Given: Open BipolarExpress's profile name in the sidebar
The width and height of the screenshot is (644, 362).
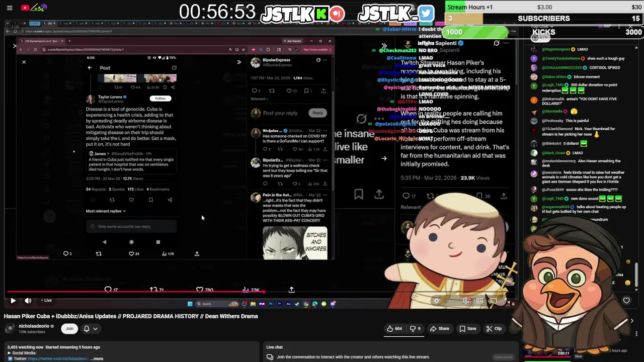Looking at the screenshot, I should click(276, 60).
